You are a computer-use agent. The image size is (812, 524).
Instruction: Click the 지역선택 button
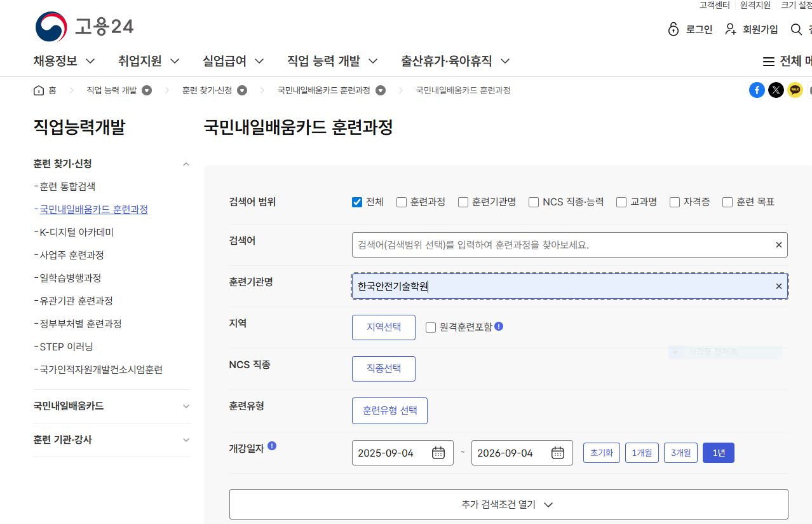pyautogui.click(x=384, y=327)
